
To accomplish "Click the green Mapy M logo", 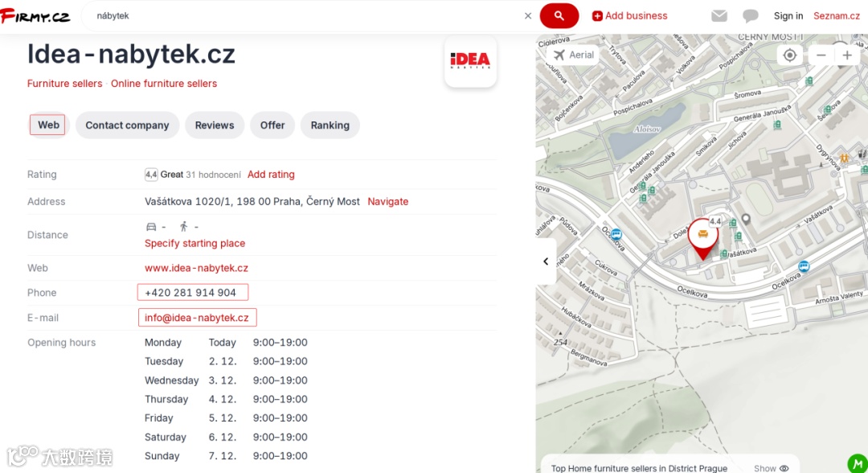I will (857, 463).
